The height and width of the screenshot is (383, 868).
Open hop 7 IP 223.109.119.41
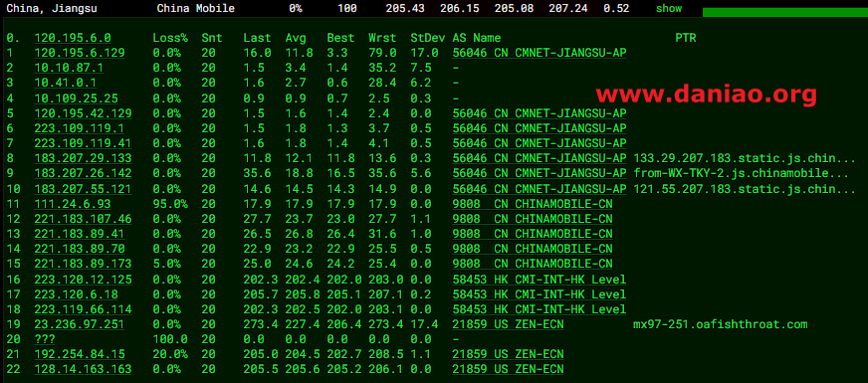tap(83, 143)
